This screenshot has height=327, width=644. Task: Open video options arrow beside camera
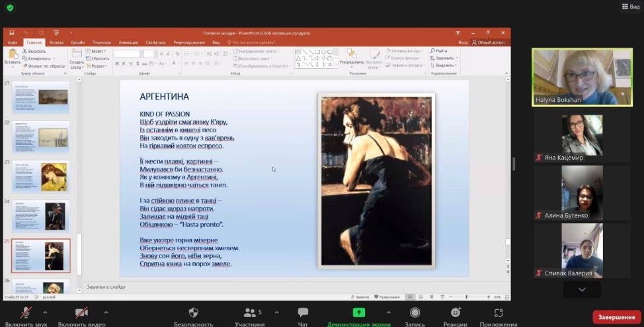point(106,312)
